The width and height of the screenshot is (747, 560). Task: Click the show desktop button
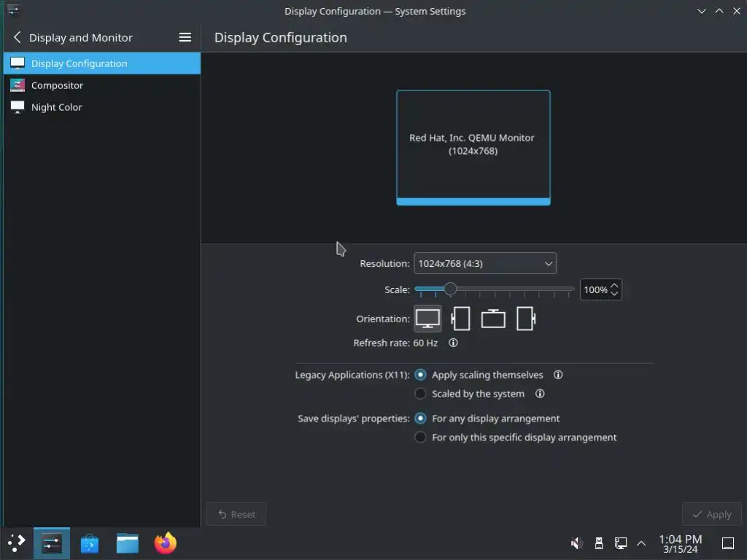[x=728, y=543]
